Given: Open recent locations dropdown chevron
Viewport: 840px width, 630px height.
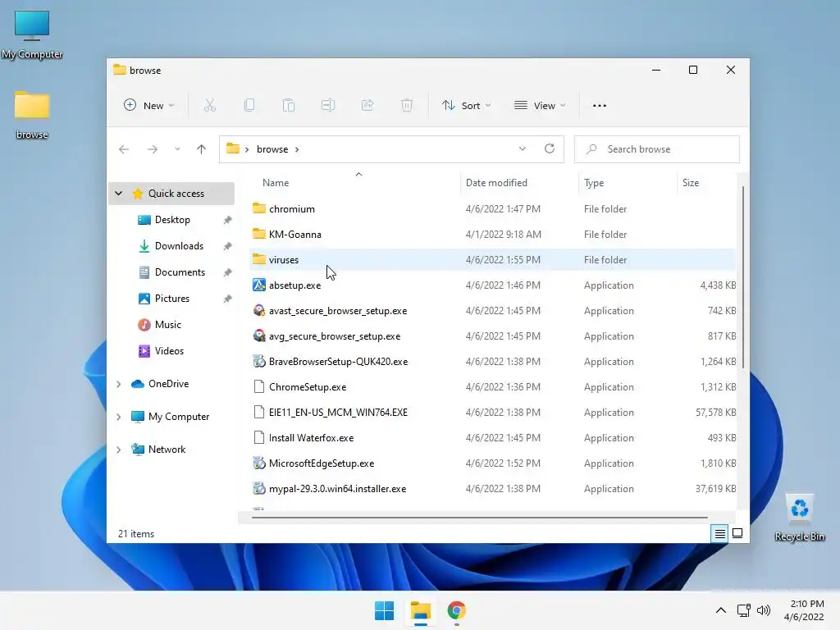Looking at the screenshot, I should (x=177, y=149).
